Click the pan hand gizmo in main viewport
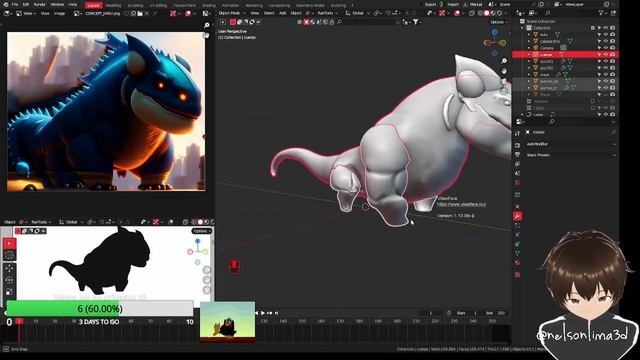This screenshot has width=640, height=360. point(504,71)
